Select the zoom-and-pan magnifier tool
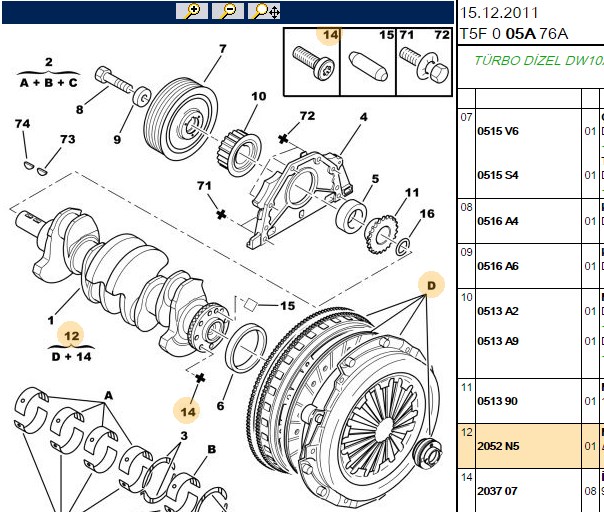 264,11
